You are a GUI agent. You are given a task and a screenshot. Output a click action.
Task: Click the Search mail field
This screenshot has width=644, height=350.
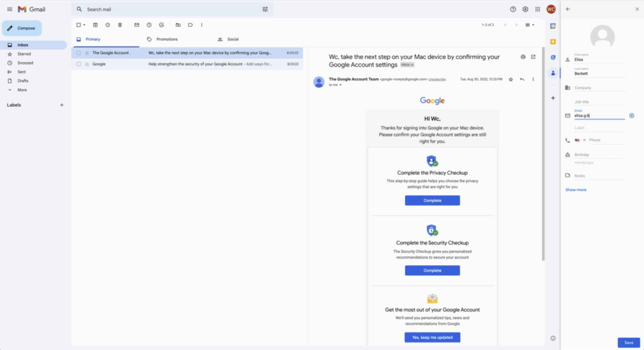coord(173,9)
